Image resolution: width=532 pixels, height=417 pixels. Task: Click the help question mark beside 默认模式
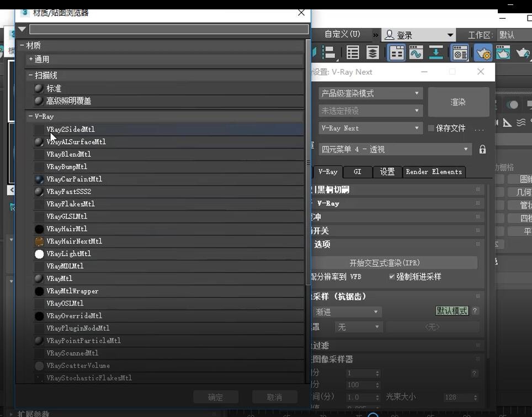tap(475, 311)
